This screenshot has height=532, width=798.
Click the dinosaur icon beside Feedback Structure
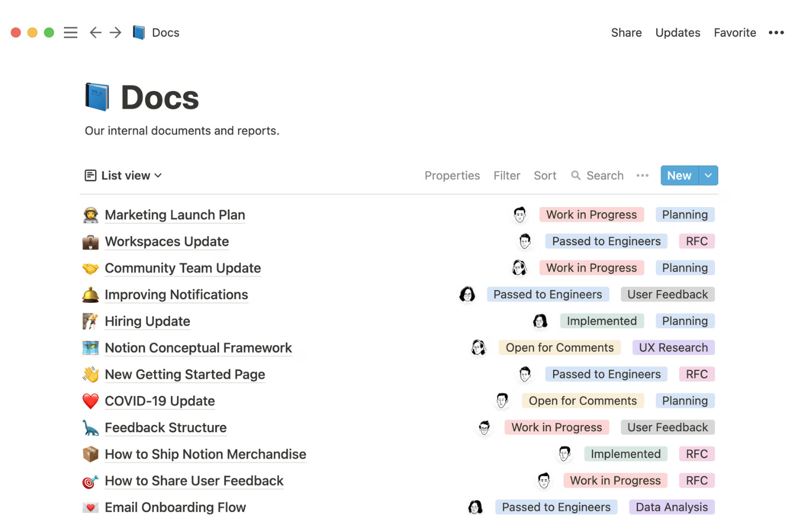pos(91,427)
